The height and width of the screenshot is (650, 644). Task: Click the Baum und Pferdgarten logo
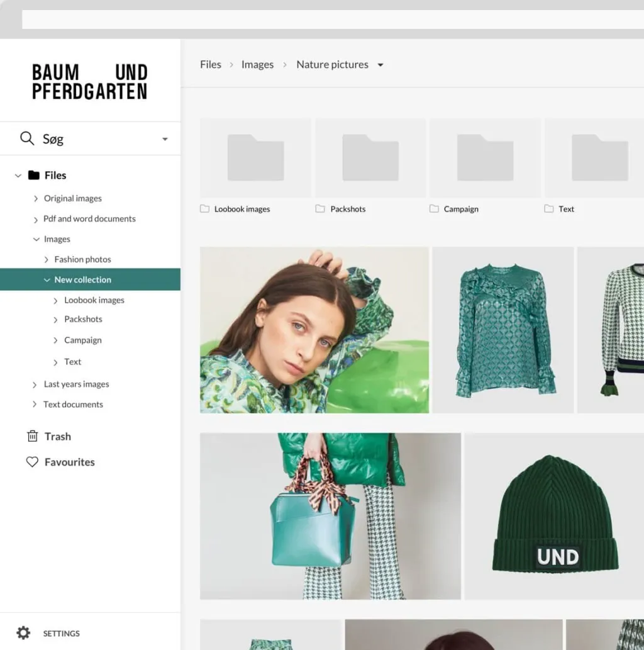click(90, 82)
